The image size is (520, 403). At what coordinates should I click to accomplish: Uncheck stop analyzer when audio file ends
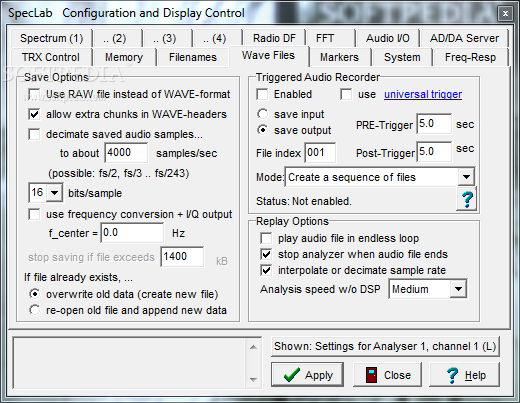pyautogui.click(x=266, y=254)
